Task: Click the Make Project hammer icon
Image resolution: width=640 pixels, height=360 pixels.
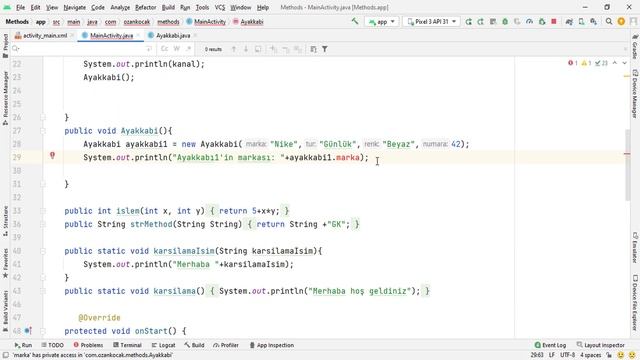Action: [355, 21]
